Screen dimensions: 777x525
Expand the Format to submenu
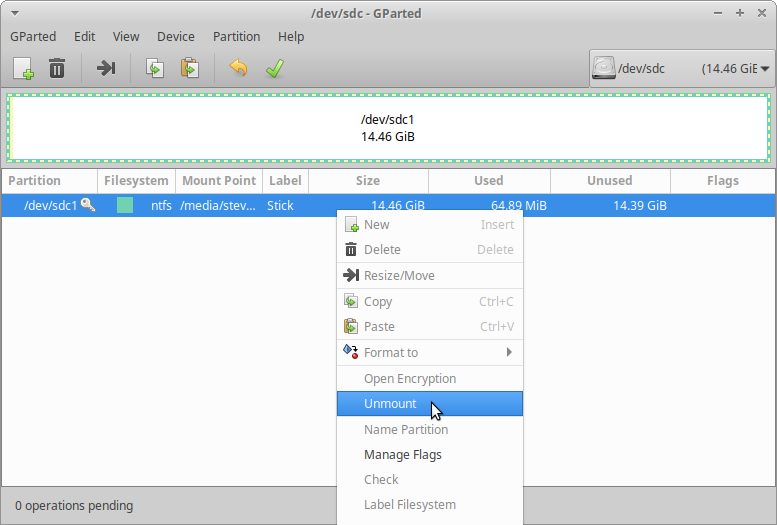pyautogui.click(x=428, y=352)
